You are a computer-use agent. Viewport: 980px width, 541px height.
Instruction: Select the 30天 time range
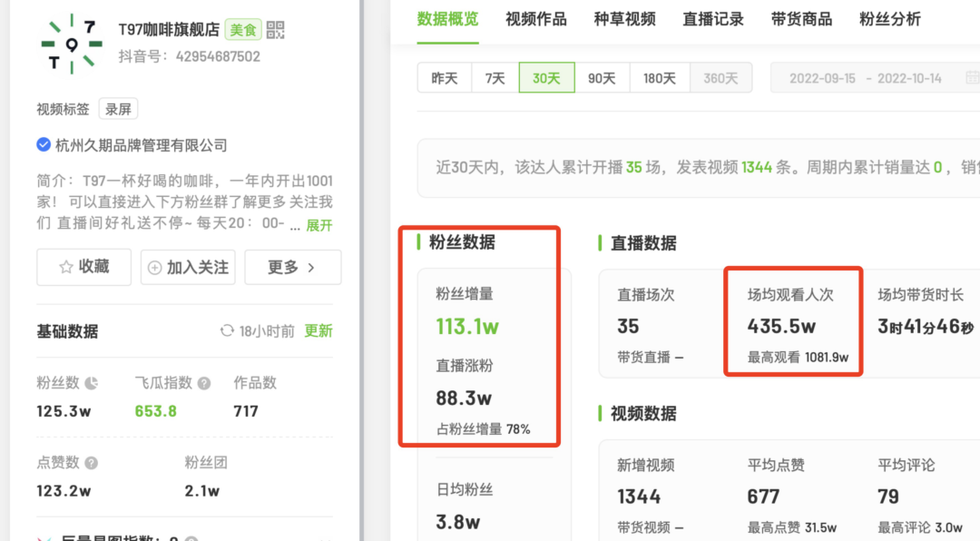(546, 78)
